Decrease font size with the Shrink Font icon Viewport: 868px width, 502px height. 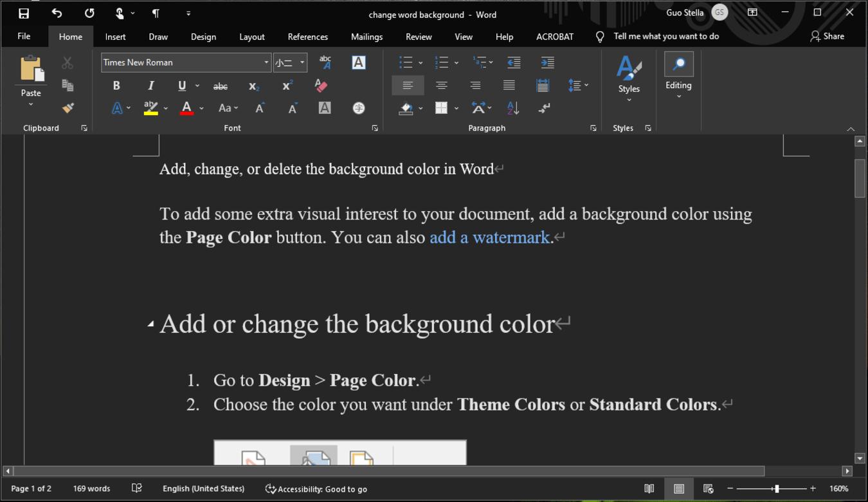pos(293,108)
